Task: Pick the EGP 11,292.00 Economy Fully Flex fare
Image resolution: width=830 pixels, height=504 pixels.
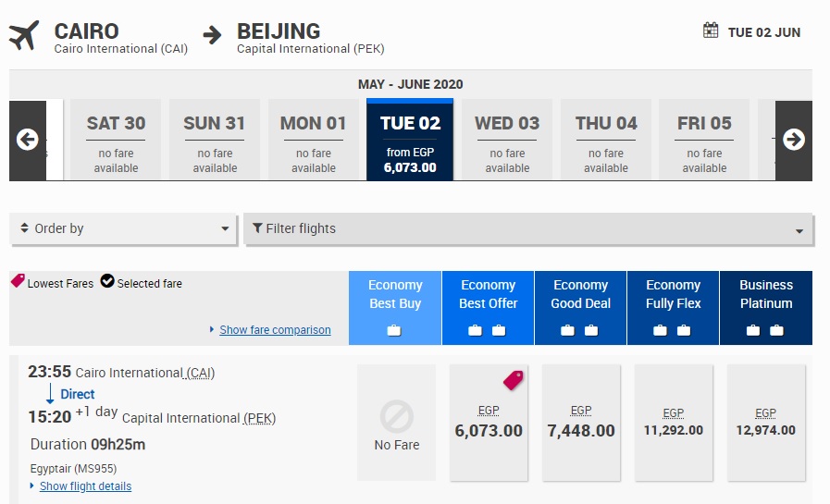Action: pos(673,423)
